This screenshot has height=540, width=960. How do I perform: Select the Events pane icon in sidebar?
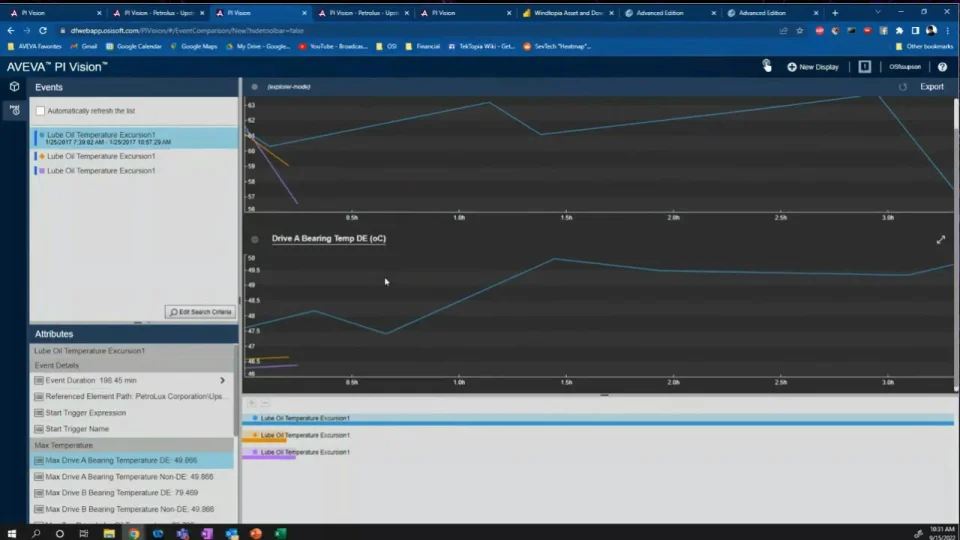14,110
